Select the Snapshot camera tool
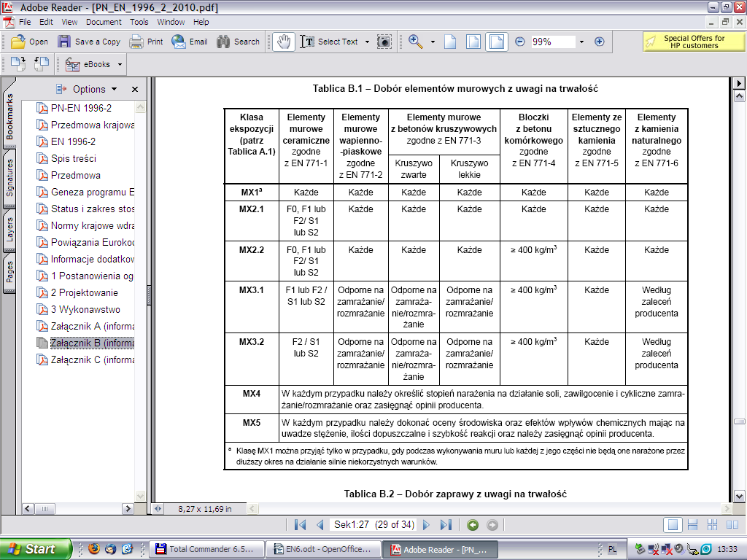The image size is (747, 560). click(x=384, y=42)
